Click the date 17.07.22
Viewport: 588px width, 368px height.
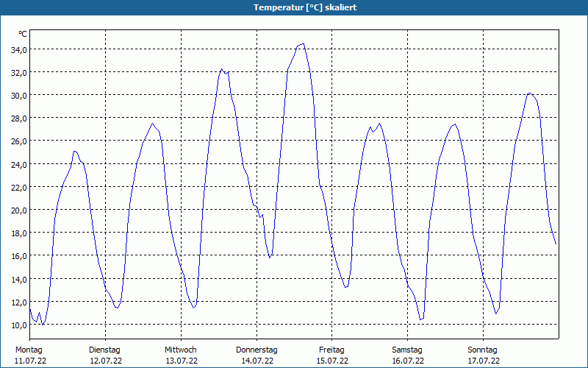pos(484,361)
